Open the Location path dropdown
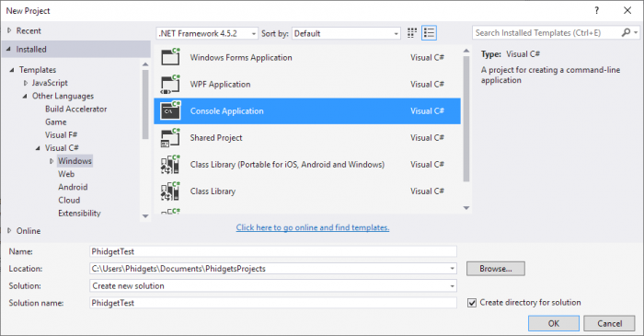This screenshot has width=644, height=336. click(x=452, y=269)
